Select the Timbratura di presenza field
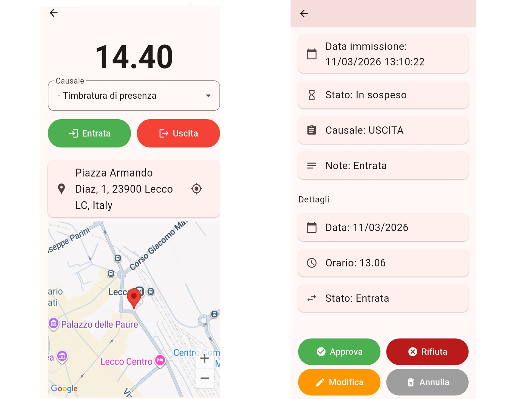 coord(134,95)
